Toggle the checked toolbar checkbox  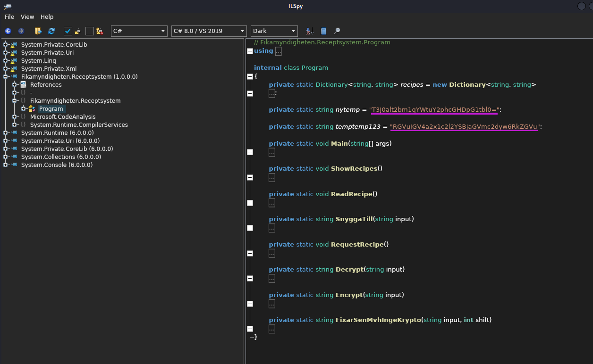(68, 31)
